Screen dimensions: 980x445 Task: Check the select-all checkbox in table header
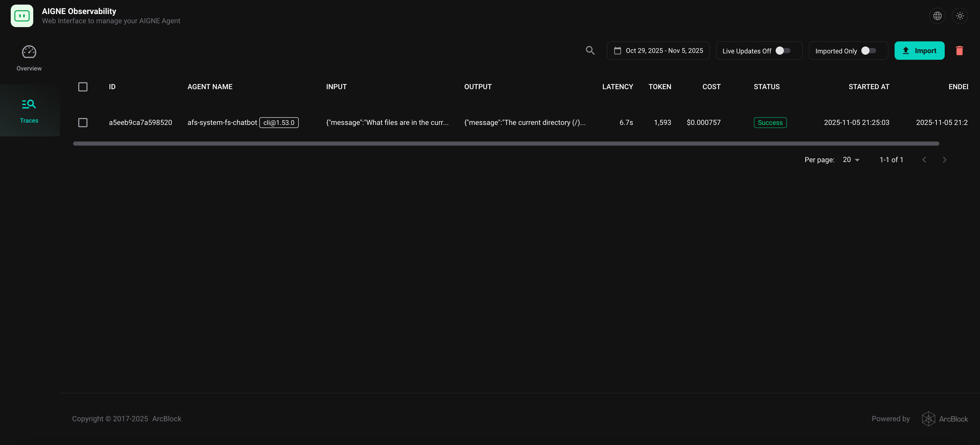(x=83, y=87)
